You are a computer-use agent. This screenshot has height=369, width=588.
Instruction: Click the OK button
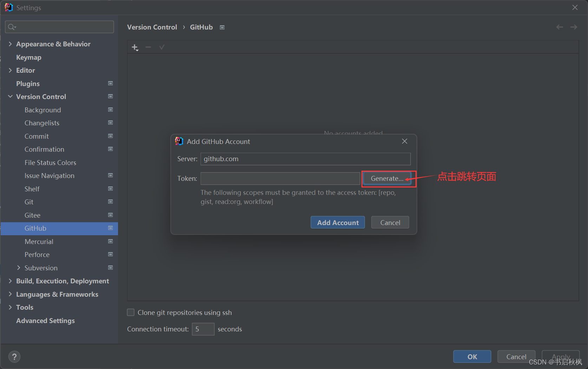[472, 356]
